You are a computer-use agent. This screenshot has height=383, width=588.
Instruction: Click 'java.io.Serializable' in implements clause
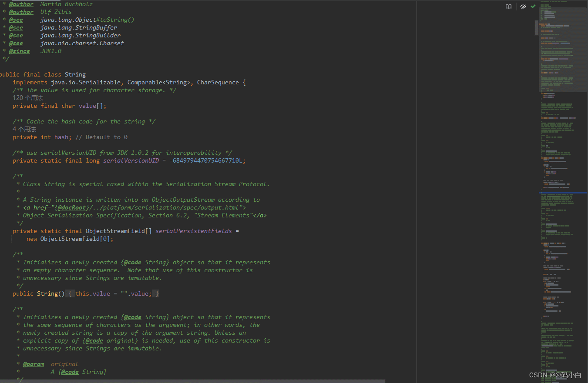[x=86, y=82]
